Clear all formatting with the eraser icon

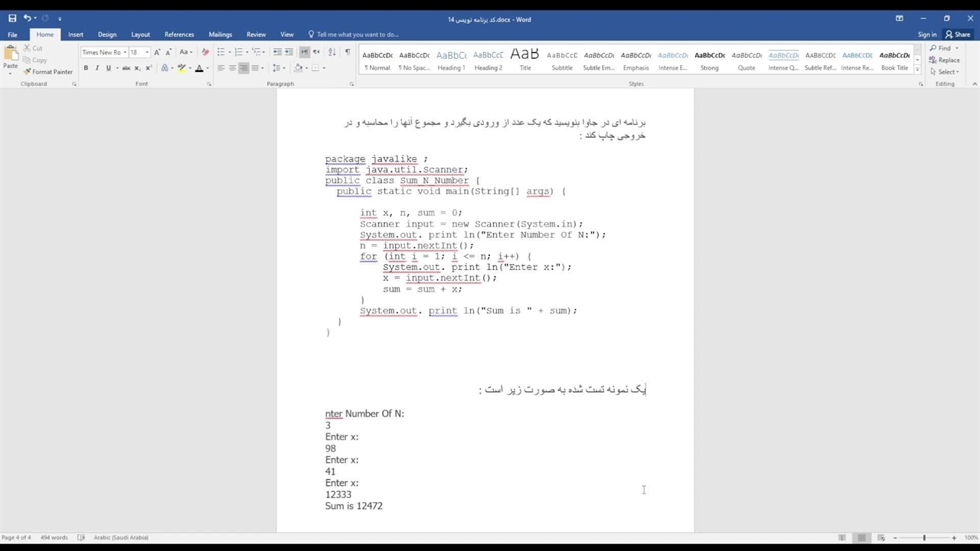pyautogui.click(x=204, y=52)
